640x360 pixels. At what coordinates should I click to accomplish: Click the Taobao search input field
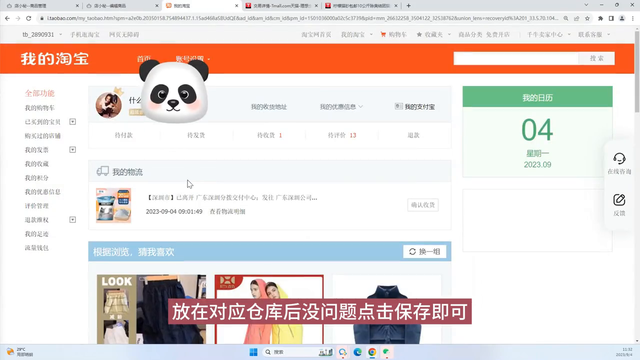[516, 58]
